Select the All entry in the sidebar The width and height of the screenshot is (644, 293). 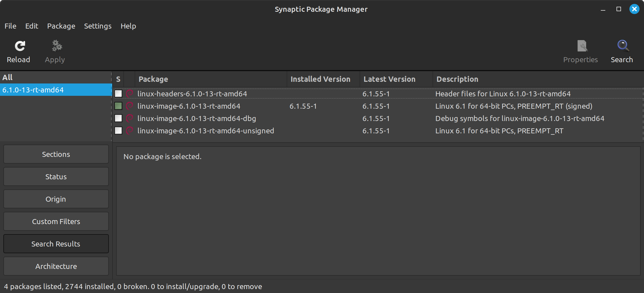click(56, 77)
